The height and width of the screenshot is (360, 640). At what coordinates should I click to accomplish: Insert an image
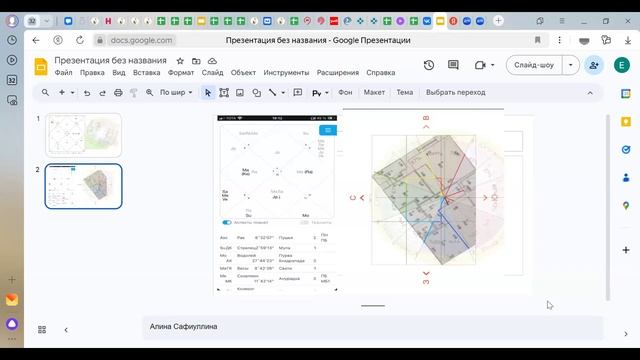click(x=240, y=93)
